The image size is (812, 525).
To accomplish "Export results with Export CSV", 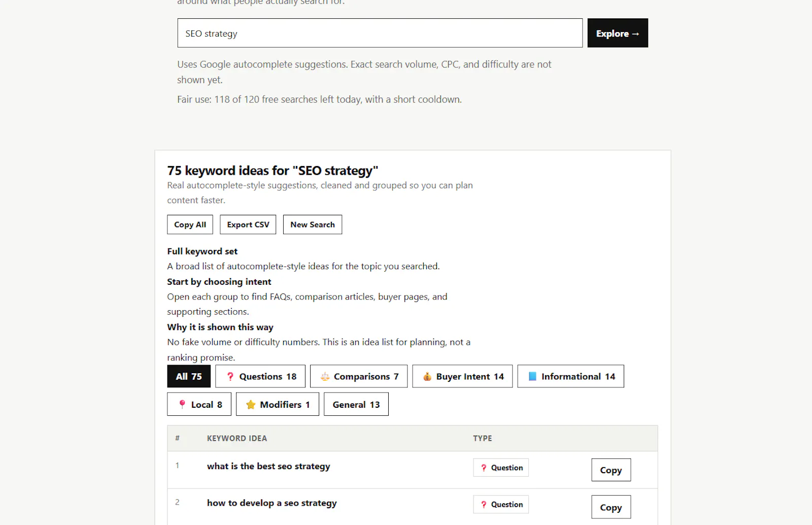I will coord(248,224).
